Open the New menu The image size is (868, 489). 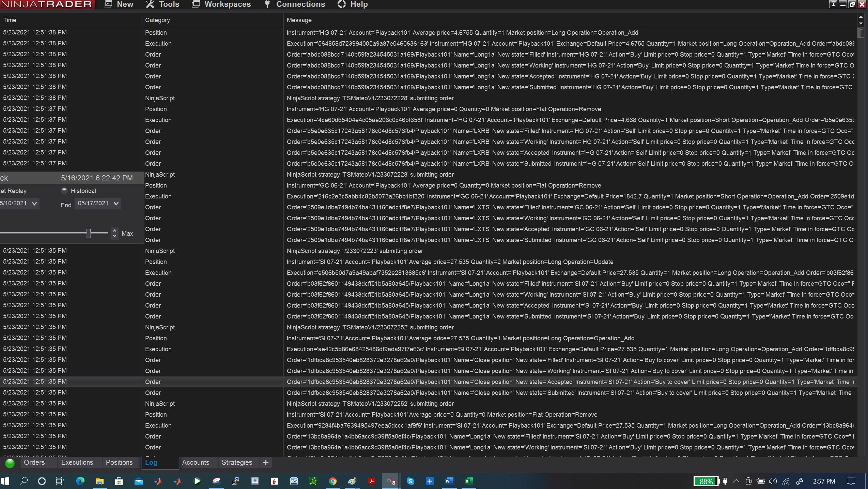pos(119,4)
